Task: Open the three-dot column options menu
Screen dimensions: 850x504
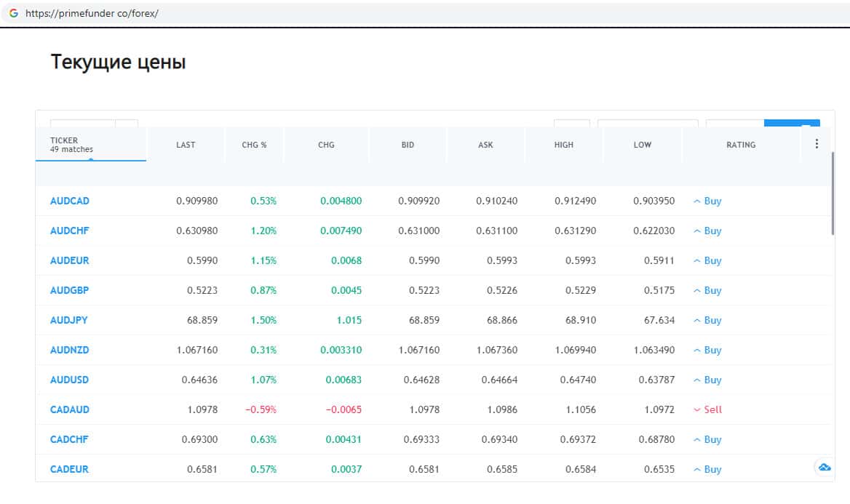Action: [x=816, y=144]
